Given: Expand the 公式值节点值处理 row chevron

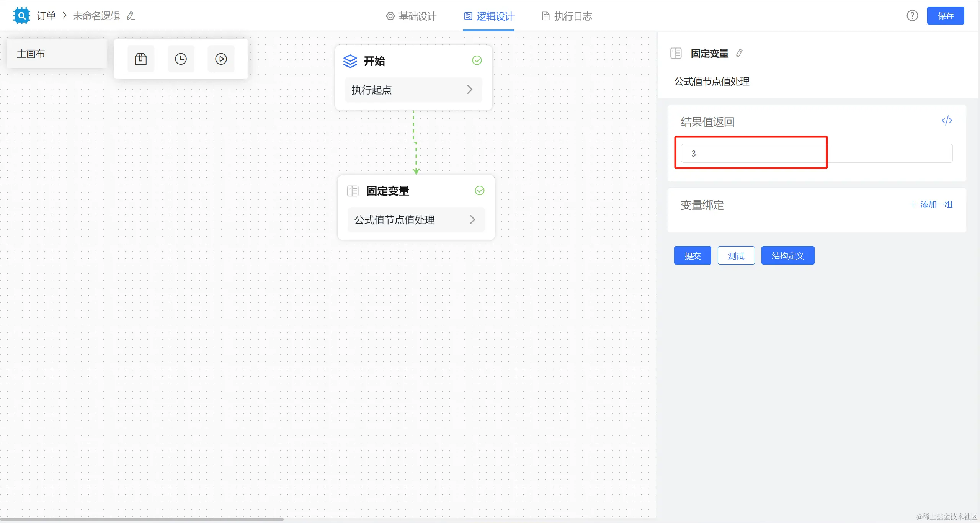Looking at the screenshot, I should coord(472,219).
